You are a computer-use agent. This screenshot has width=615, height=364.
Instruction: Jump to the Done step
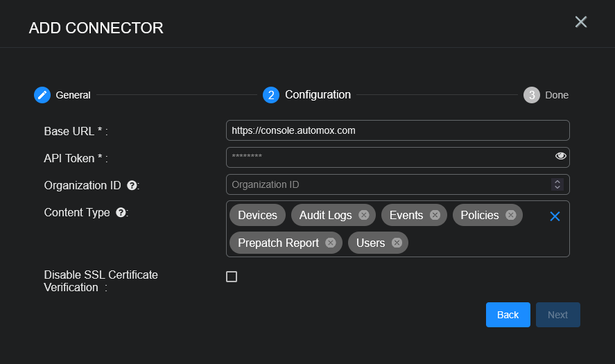coord(532,95)
